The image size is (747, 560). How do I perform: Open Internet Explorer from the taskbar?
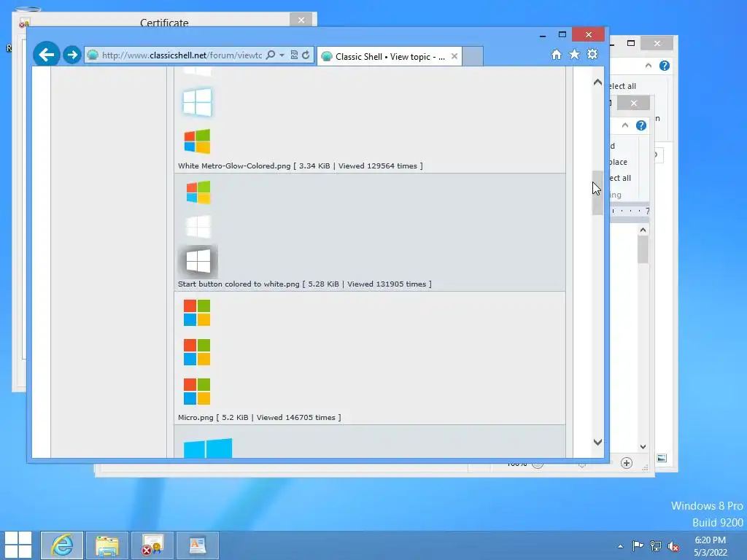pos(62,545)
